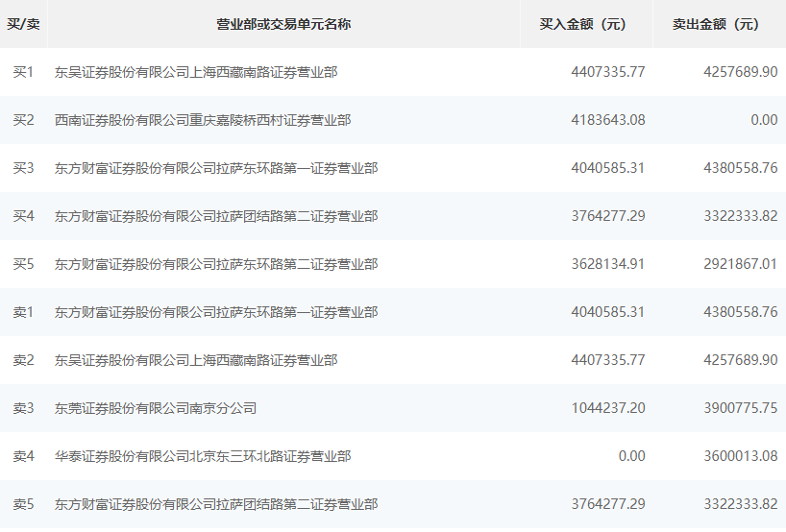Click 拉萨团结路第二证券营业部 name in 卖5 row
Viewport: 786px width, 532px height.
pyautogui.click(x=216, y=504)
